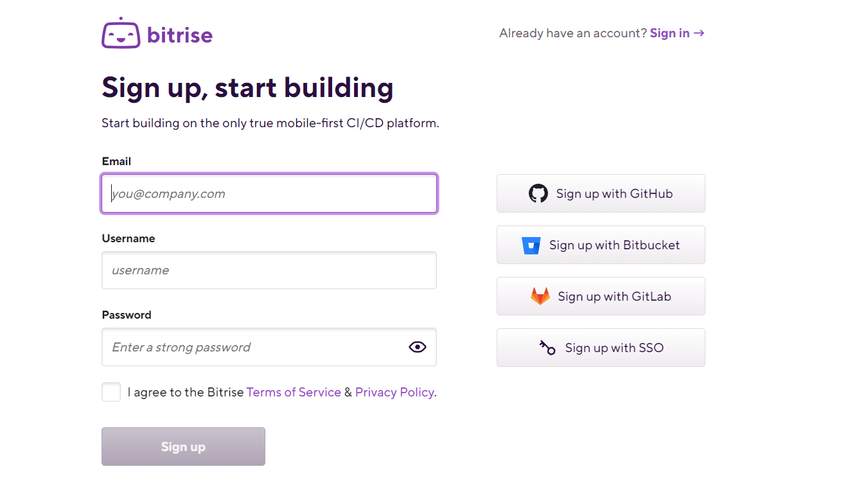868x487 pixels.
Task: Click into the Username field
Action: point(269,270)
